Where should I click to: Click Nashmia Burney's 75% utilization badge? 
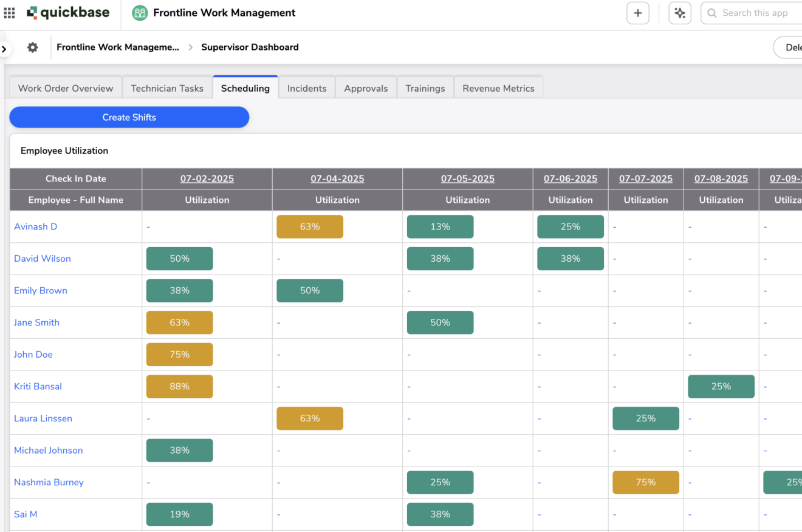coord(645,482)
